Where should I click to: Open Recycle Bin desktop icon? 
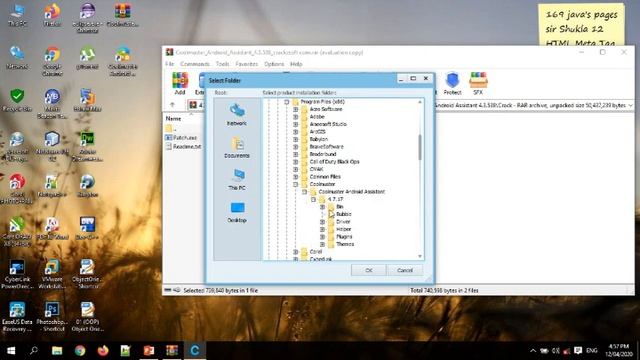click(17, 100)
